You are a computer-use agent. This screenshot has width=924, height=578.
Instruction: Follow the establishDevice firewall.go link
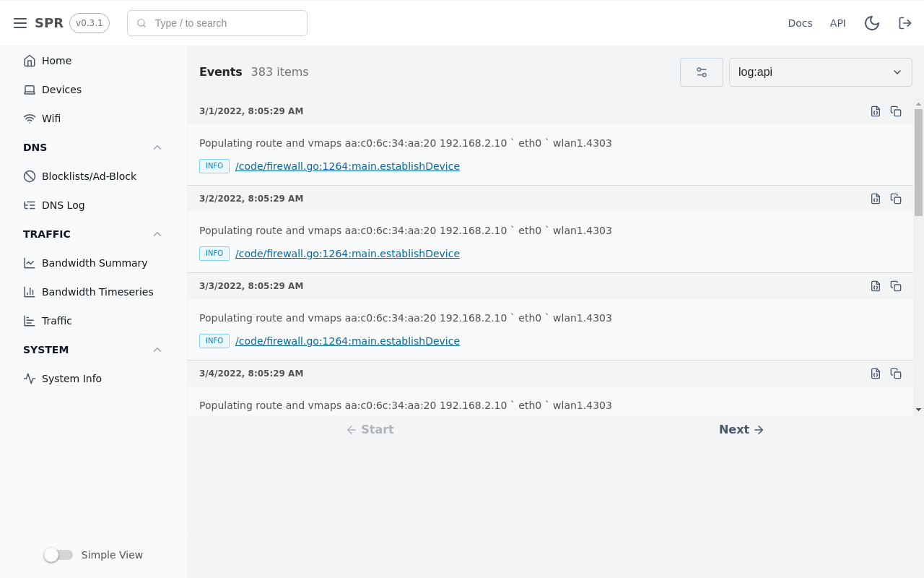coord(347,165)
